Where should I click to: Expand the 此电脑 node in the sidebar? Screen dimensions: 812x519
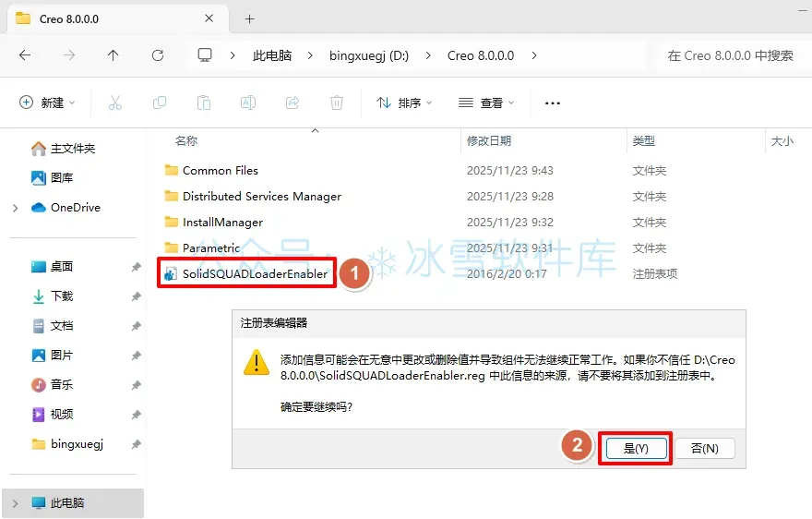point(16,503)
